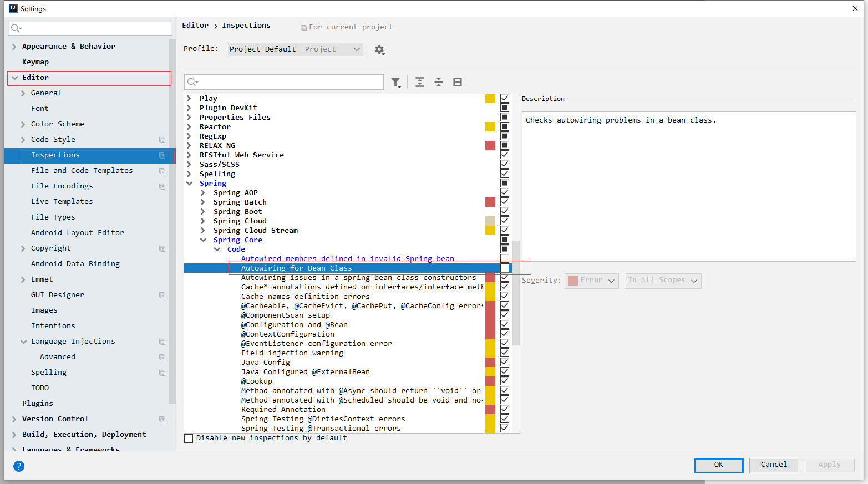868x484 pixels.
Task: Click the Collapse All tree icon
Action: point(439,83)
